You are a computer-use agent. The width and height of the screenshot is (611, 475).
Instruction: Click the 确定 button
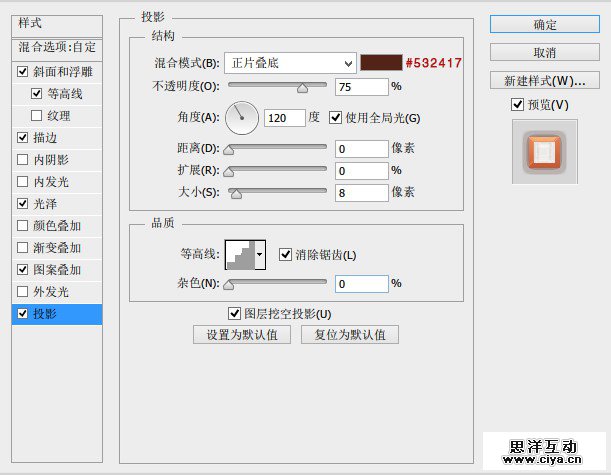point(545,24)
